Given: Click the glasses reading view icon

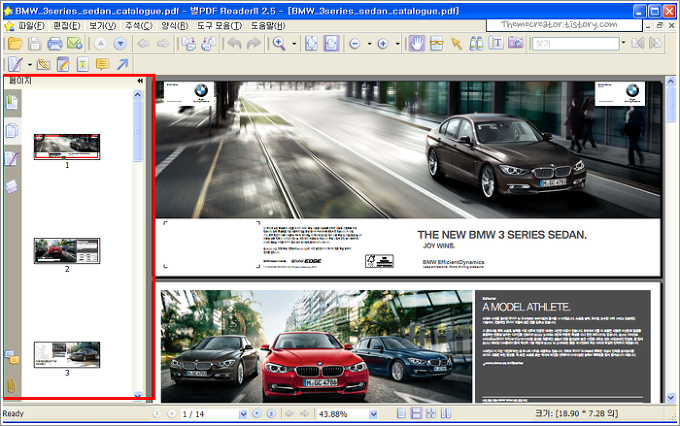Looking at the screenshot, I should click(x=436, y=43).
